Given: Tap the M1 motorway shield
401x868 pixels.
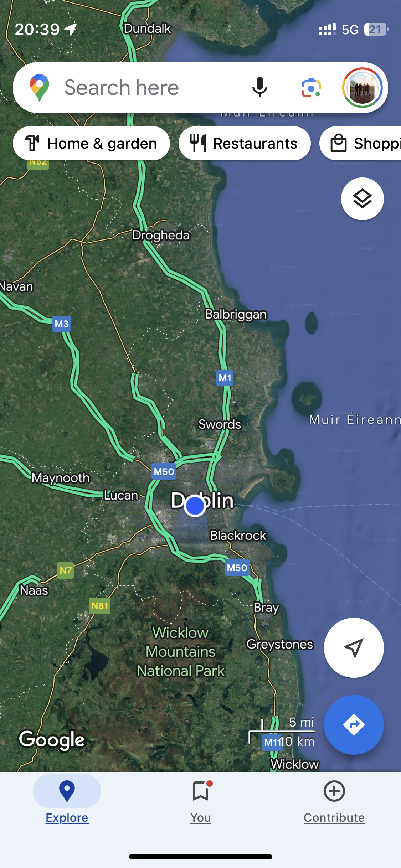Looking at the screenshot, I should point(225,378).
